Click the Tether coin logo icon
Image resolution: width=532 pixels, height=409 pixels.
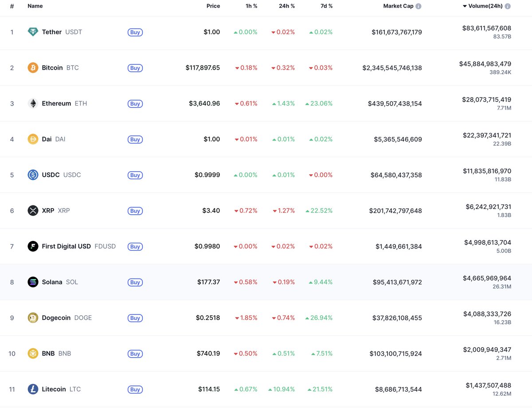[33, 32]
